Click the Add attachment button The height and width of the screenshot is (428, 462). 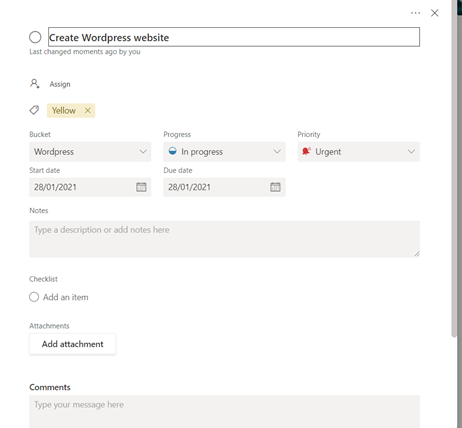point(72,344)
